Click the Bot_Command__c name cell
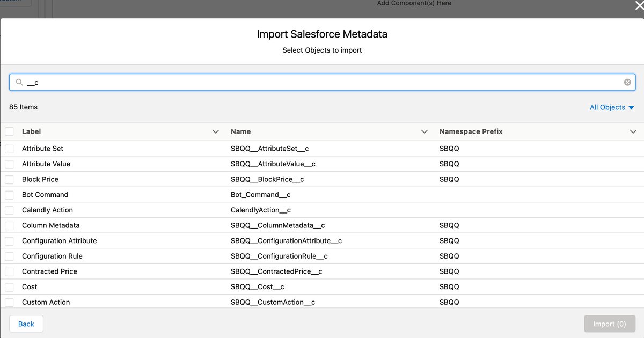This screenshot has height=338, width=644. tap(261, 195)
